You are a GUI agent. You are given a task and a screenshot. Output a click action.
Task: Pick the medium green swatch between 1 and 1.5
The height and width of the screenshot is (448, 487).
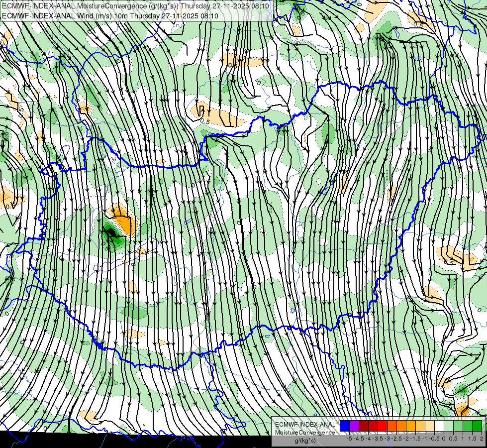[x=468, y=426]
